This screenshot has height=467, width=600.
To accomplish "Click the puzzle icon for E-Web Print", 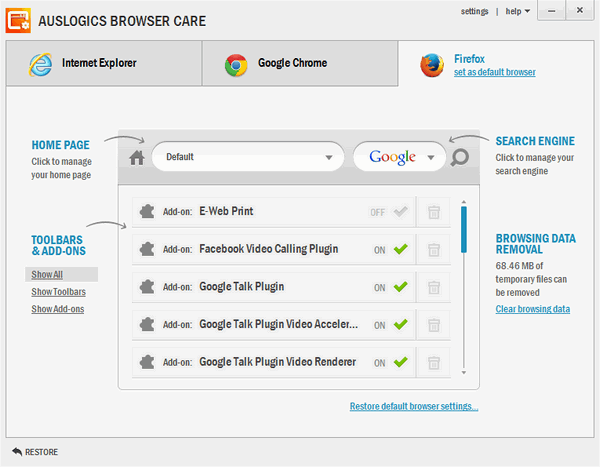I will click(x=147, y=211).
